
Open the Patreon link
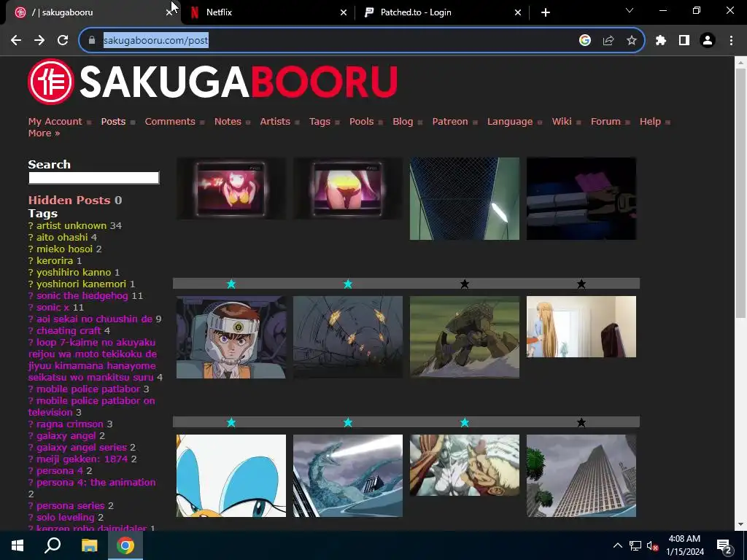coord(449,122)
